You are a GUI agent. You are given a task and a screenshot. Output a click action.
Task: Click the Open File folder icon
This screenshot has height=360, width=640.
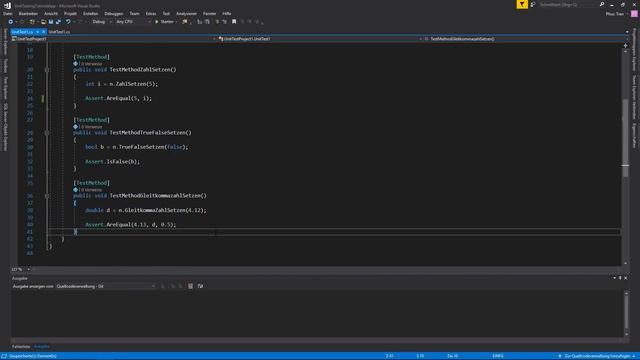point(43,22)
